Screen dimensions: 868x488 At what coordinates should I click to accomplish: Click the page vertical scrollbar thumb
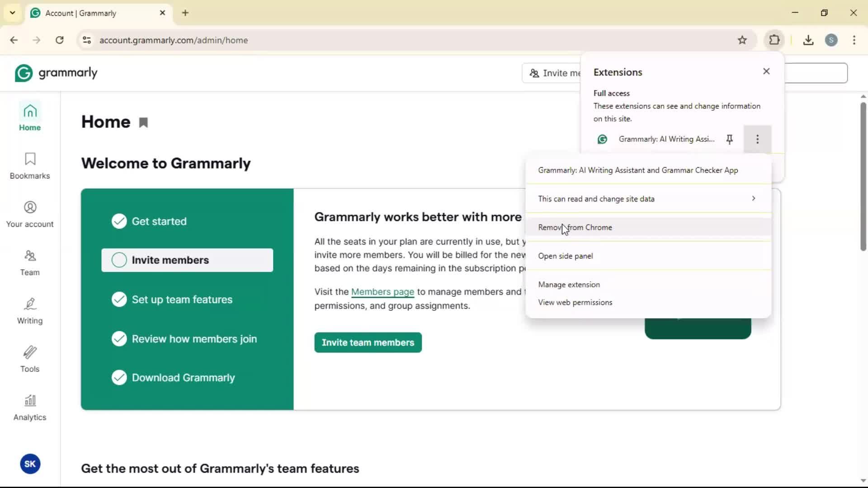[863, 176]
